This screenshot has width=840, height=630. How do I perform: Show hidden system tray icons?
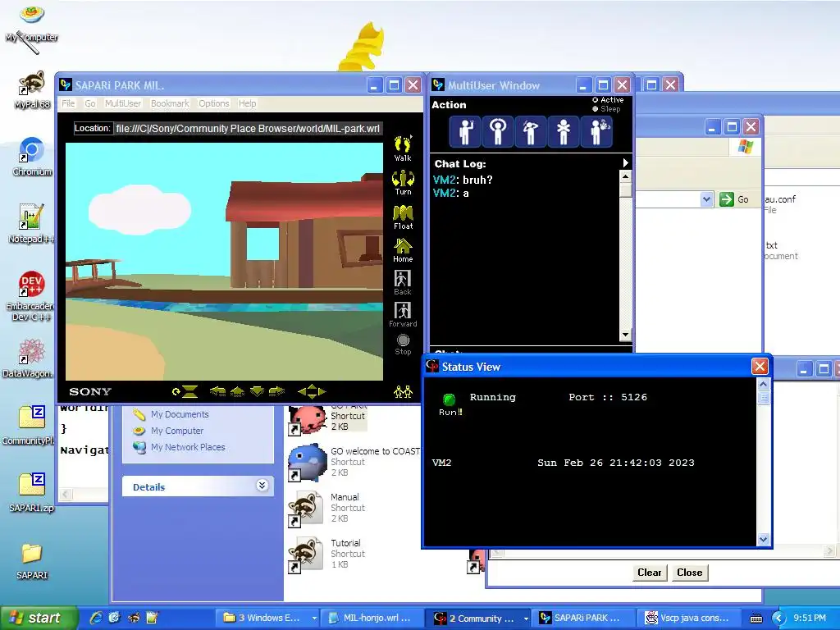pyautogui.click(x=778, y=619)
